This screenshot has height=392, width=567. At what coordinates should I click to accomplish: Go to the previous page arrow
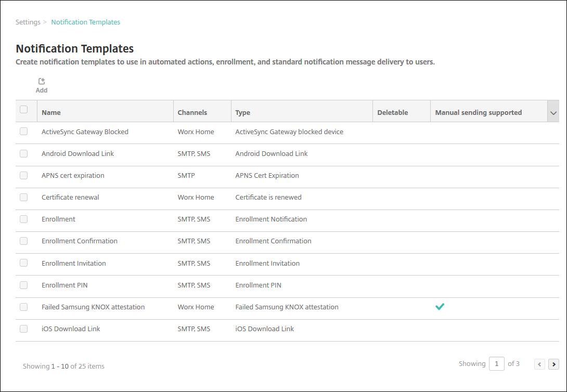coord(540,364)
